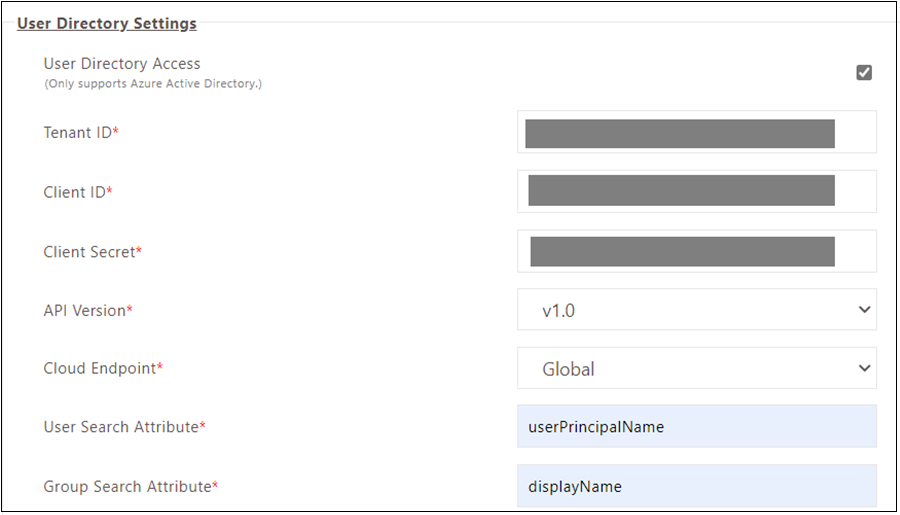Click the displayName group attribute field
Viewport: 900px width, 515px height.
tap(697, 486)
